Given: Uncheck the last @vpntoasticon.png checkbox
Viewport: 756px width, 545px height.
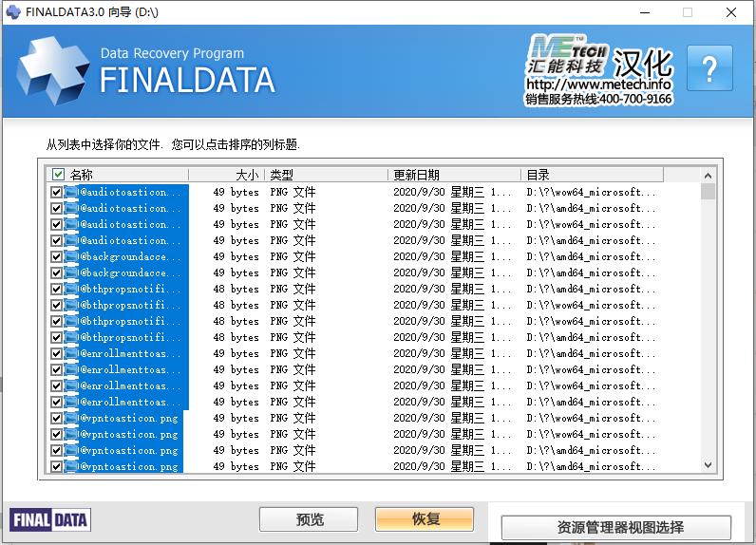Looking at the screenshot, I should point(56,466).
